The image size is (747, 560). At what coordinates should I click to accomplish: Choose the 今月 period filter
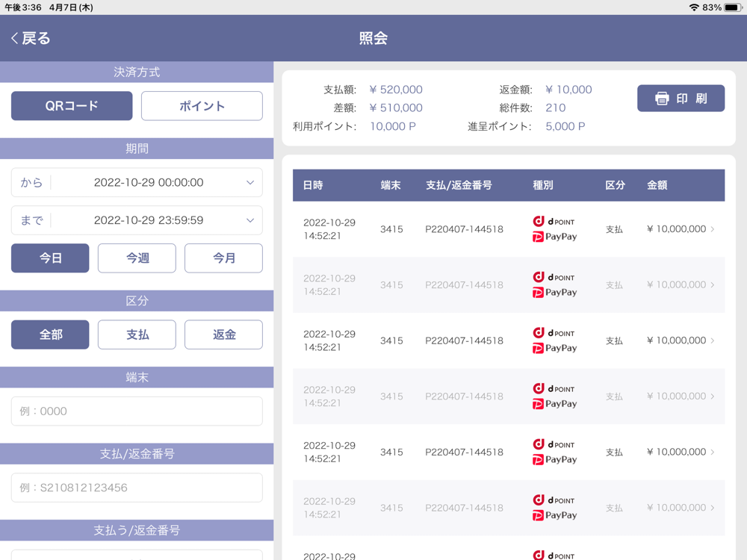(x=223, y=258)
